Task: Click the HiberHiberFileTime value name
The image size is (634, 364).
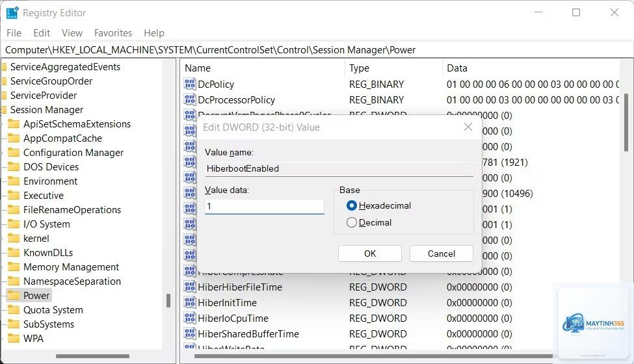Action: (240, 287)
